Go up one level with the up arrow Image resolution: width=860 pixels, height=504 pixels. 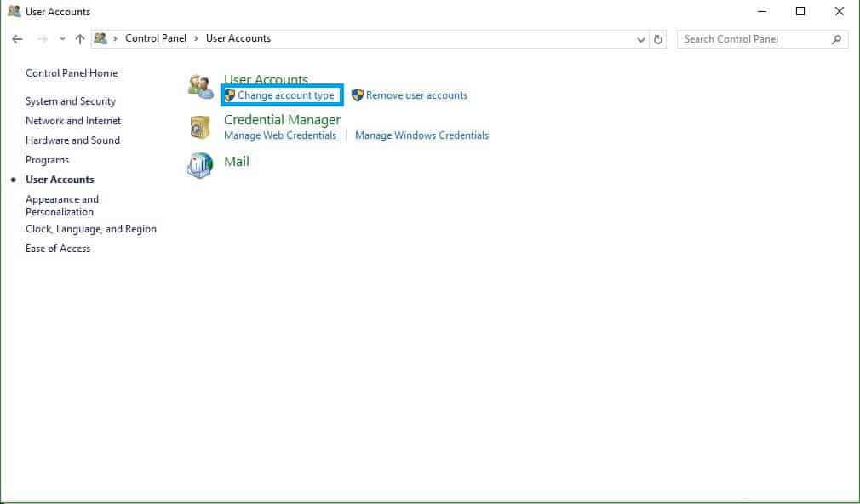(79, 38)
